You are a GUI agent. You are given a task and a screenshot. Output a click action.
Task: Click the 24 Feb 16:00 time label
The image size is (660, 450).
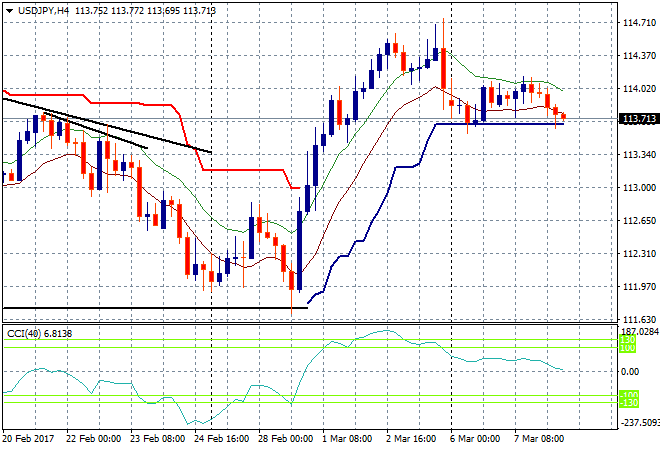221,439
